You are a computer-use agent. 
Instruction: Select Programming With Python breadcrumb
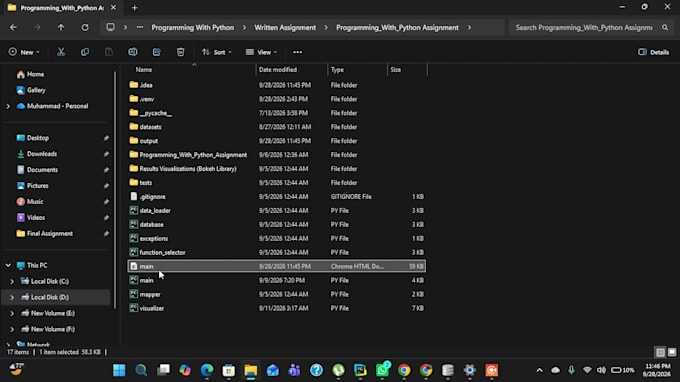pos(193,27)
